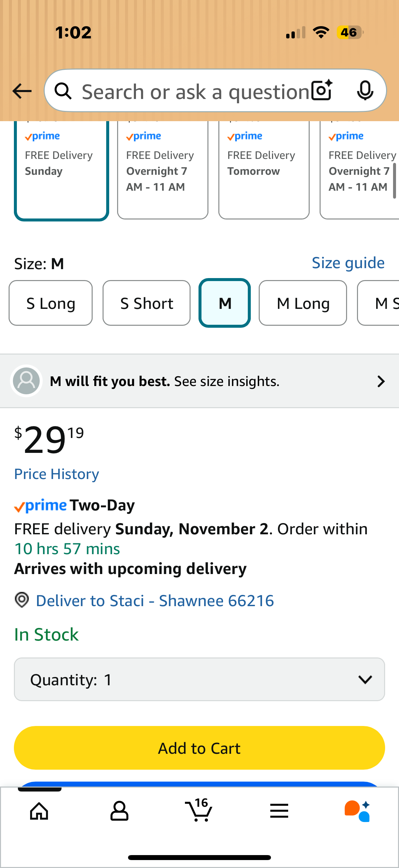Tap the search or ask a question field

tap(195, 91)
